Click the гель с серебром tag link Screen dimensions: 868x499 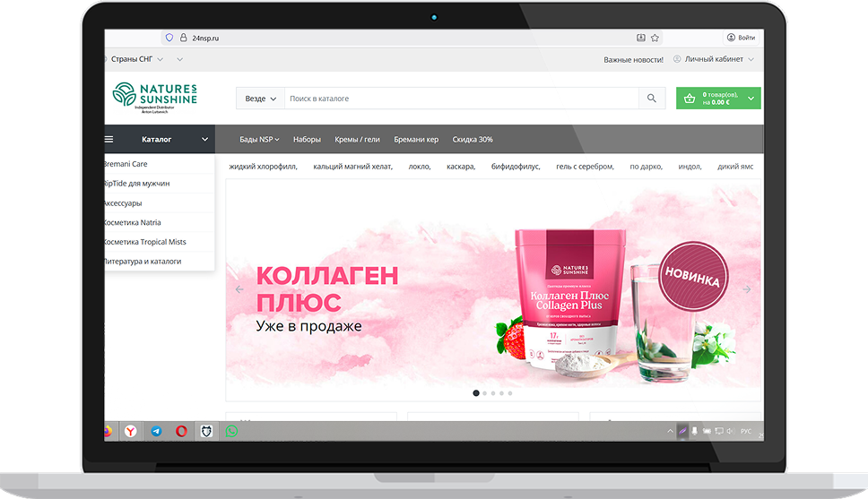click(585, 167)
